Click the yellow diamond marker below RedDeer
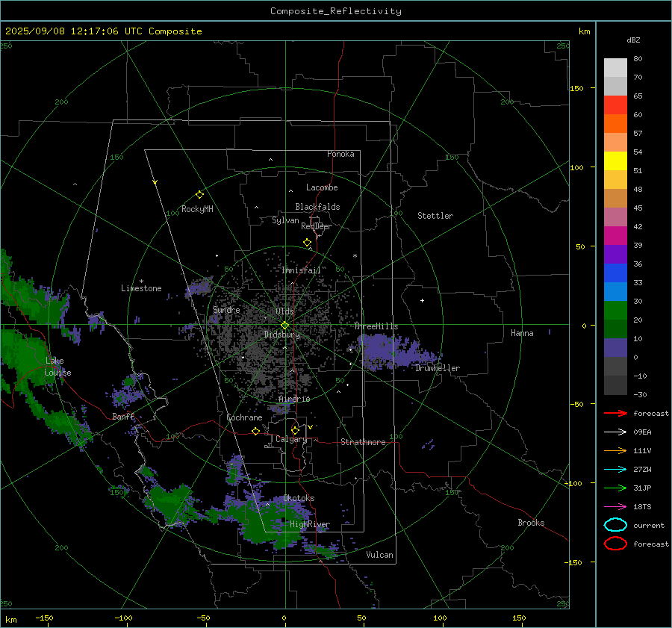Viewport: 672px width, 628px height. click(308, 243)
